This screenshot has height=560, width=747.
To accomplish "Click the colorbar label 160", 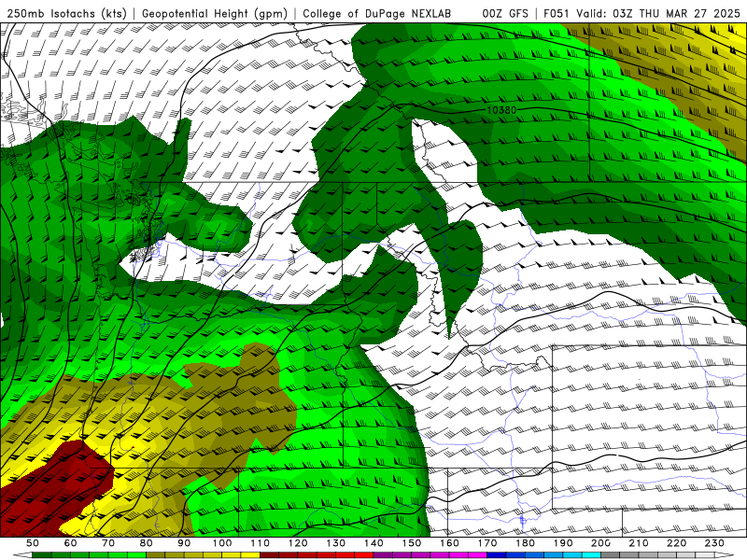I will (449, 543).
